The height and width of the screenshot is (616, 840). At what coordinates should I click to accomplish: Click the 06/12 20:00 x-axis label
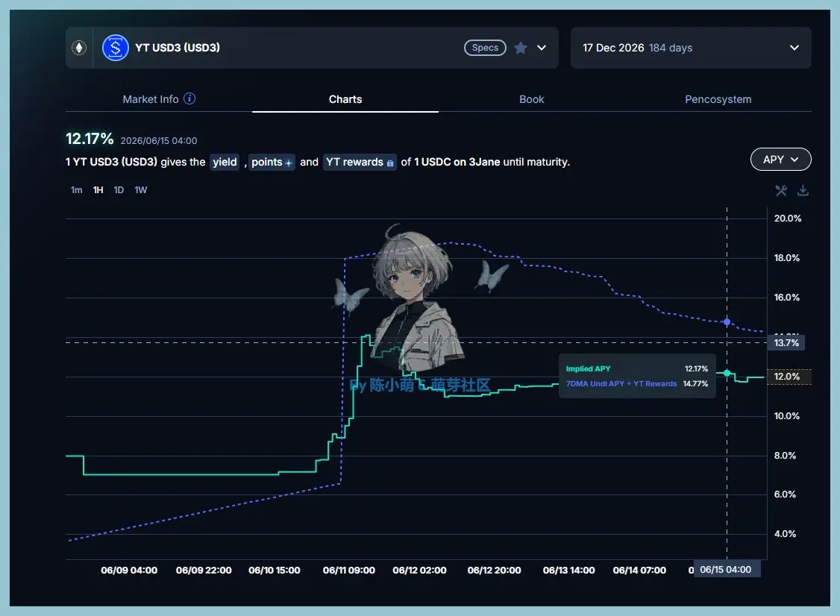point(494,571)
